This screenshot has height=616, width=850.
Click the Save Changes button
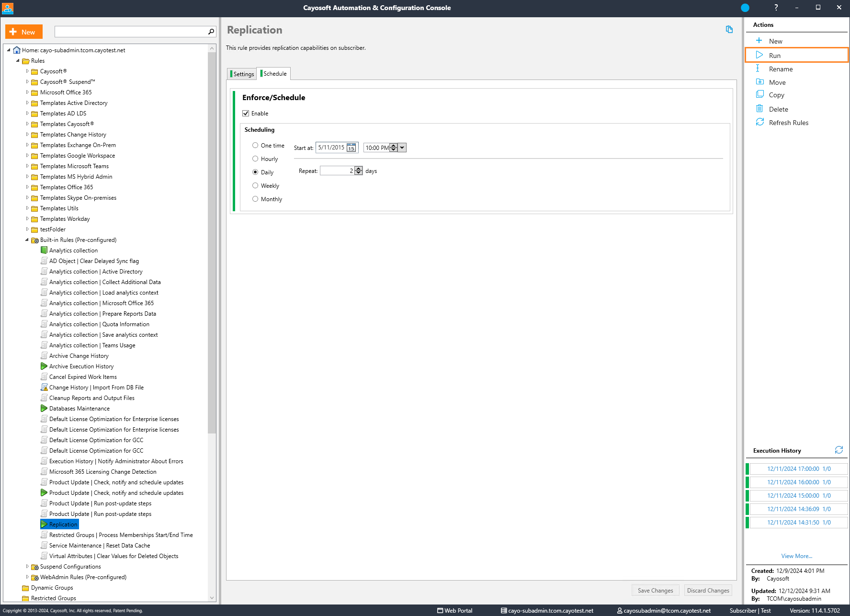click(x=655, y=590)
